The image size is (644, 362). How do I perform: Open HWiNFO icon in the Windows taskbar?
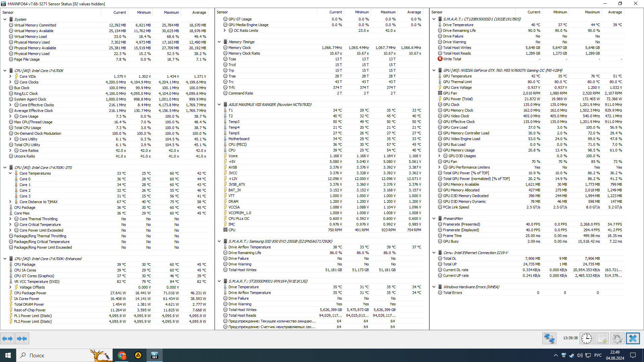pos(155,355)
